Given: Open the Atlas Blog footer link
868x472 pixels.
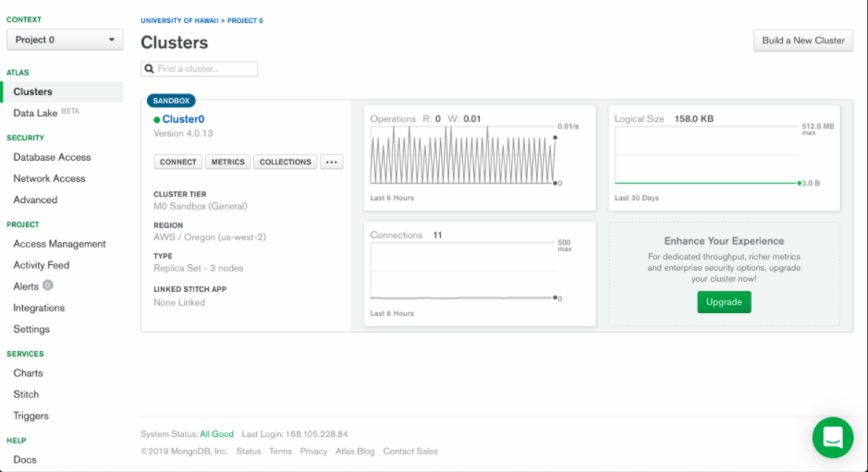Looking at the screenshot, I should pos(355,452).
